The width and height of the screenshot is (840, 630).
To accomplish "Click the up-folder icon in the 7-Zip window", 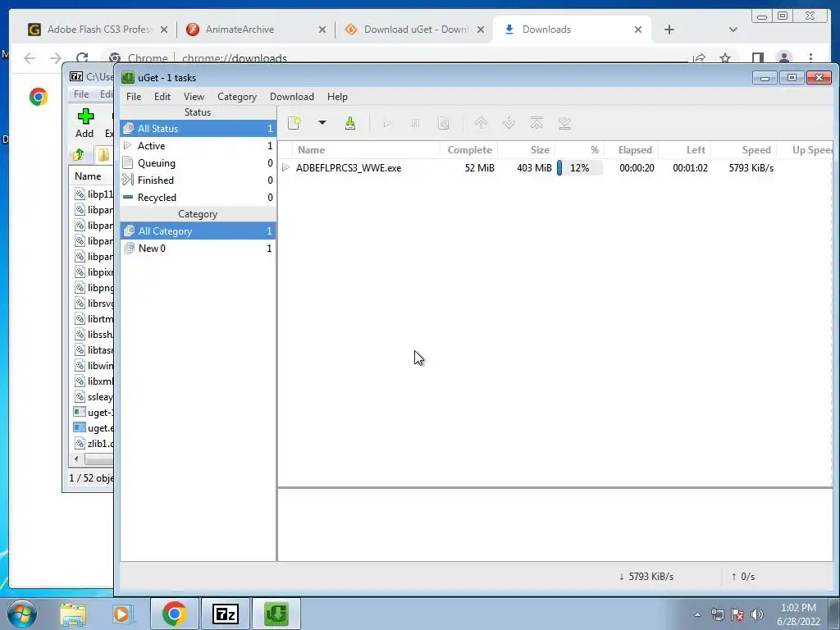I will tap(78, 155).
